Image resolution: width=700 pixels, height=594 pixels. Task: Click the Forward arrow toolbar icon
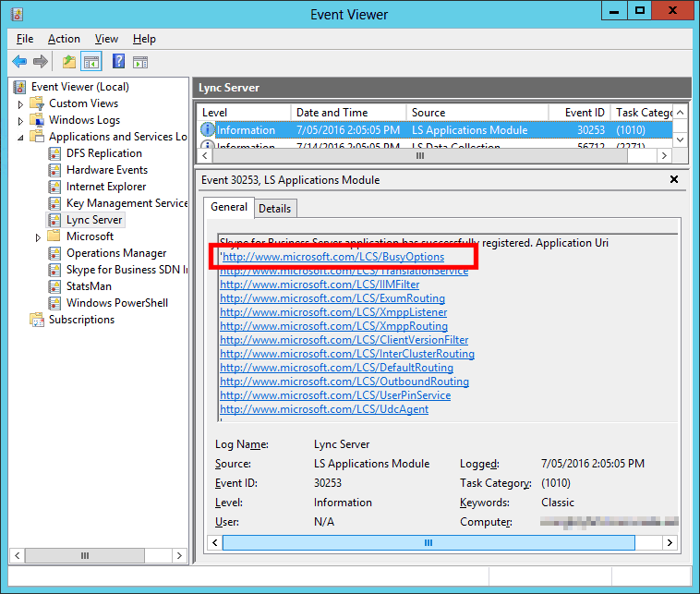(41, 61)
